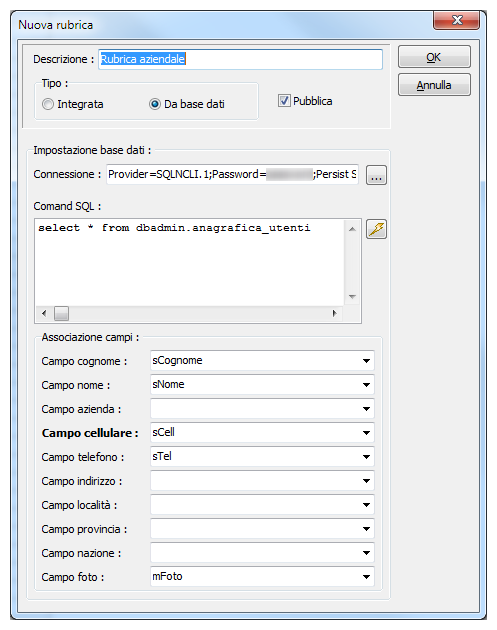Run SQL command with lightning icon
This screenshot has width=497, height=630.
click(376, 229)
